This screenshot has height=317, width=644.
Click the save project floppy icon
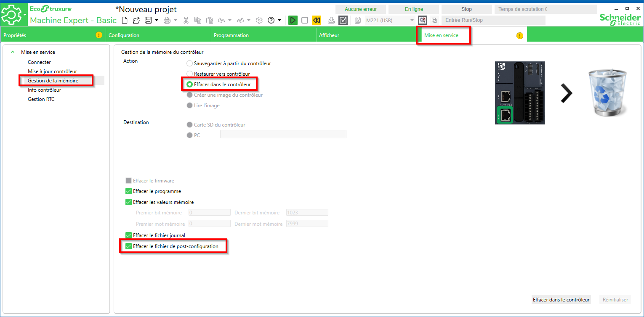(x=148, y=20)
